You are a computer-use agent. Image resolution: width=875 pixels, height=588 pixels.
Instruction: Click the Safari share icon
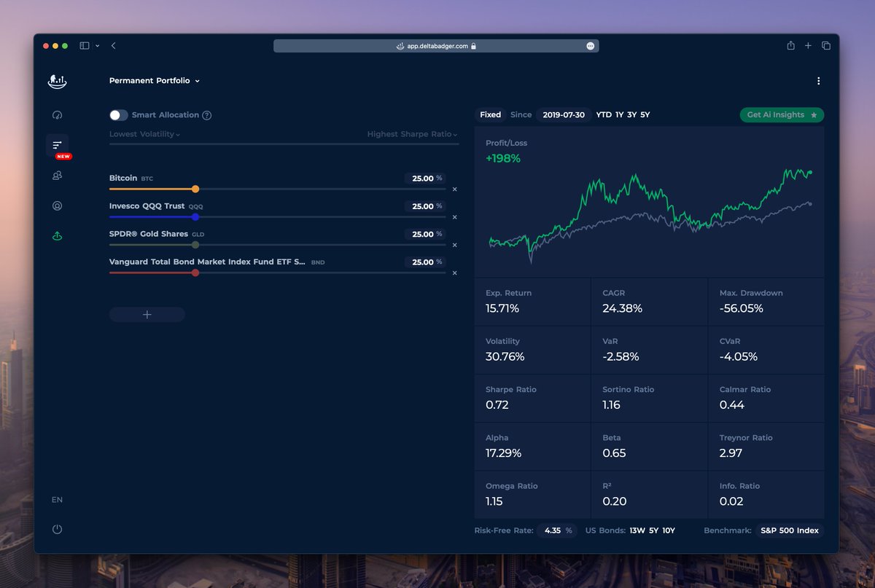[790, 45]
